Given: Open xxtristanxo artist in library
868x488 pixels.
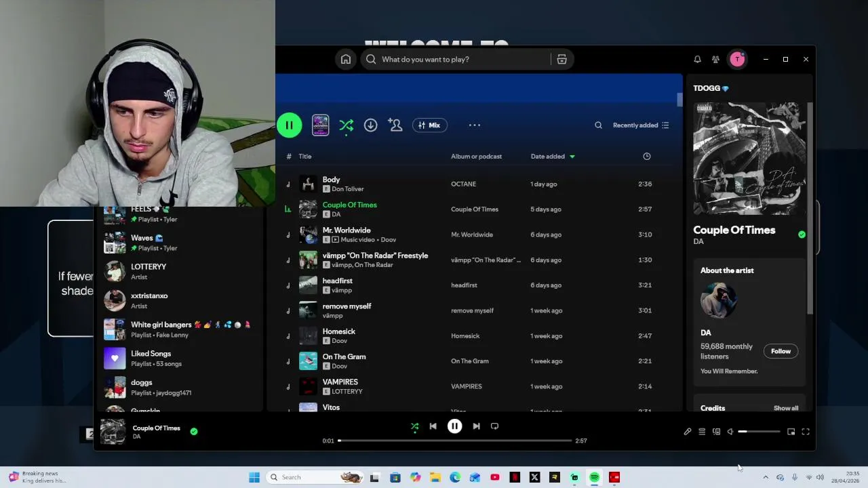Looking at the screenshot, I should [x=178, y=300].
